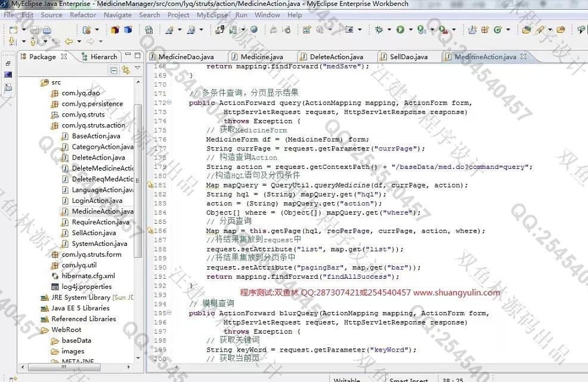Select the Referenced Libraries node
Viewport: 588px width, 382px height.
[x=83, y=319]
